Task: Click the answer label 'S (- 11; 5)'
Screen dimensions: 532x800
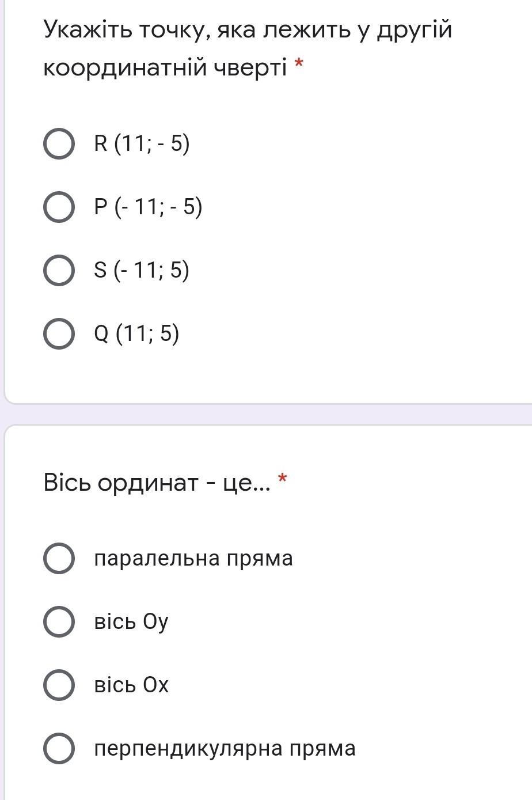Action: click(142, 271)
